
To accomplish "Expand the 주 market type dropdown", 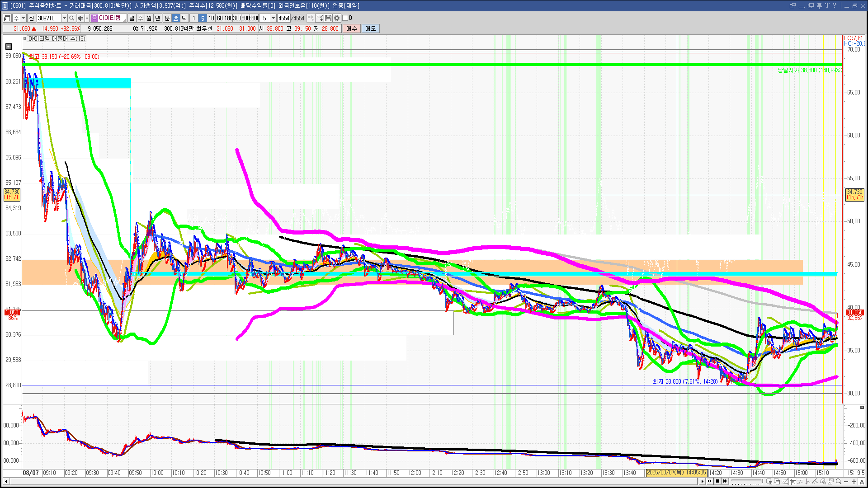I will click(23, 18).
